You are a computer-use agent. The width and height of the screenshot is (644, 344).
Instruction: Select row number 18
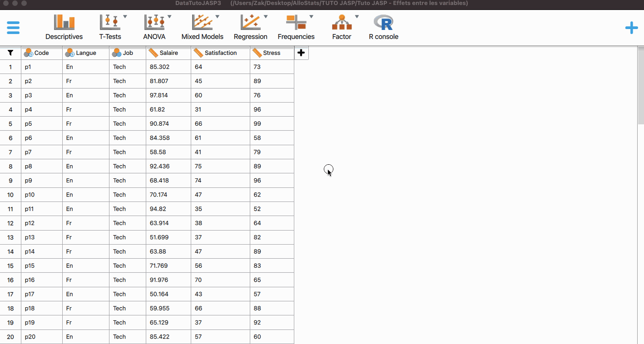point(10,308)
